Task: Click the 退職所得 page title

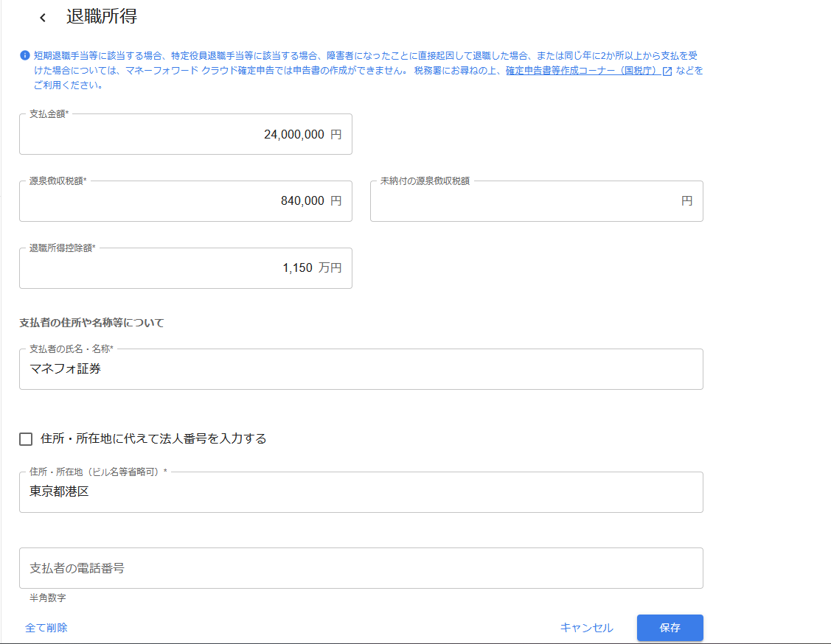Action: (x=102, y=17)
